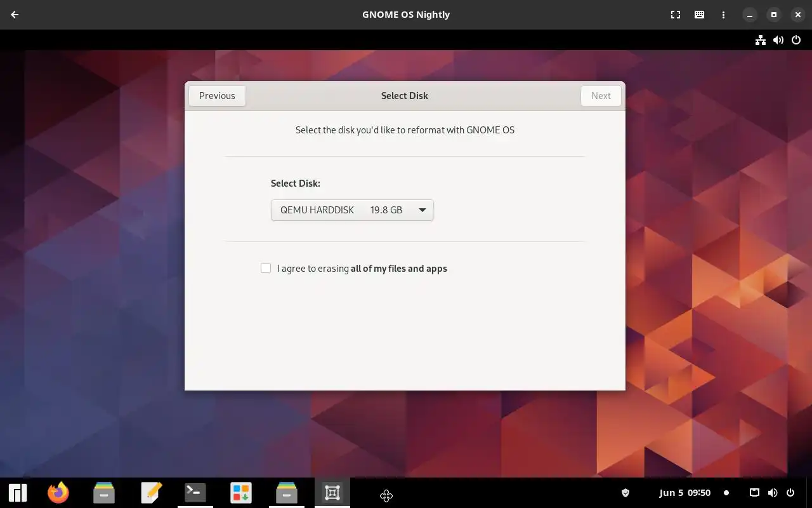812x508 pixels.
Task: Click the shield security tray icon
Action: pos(625,493)
